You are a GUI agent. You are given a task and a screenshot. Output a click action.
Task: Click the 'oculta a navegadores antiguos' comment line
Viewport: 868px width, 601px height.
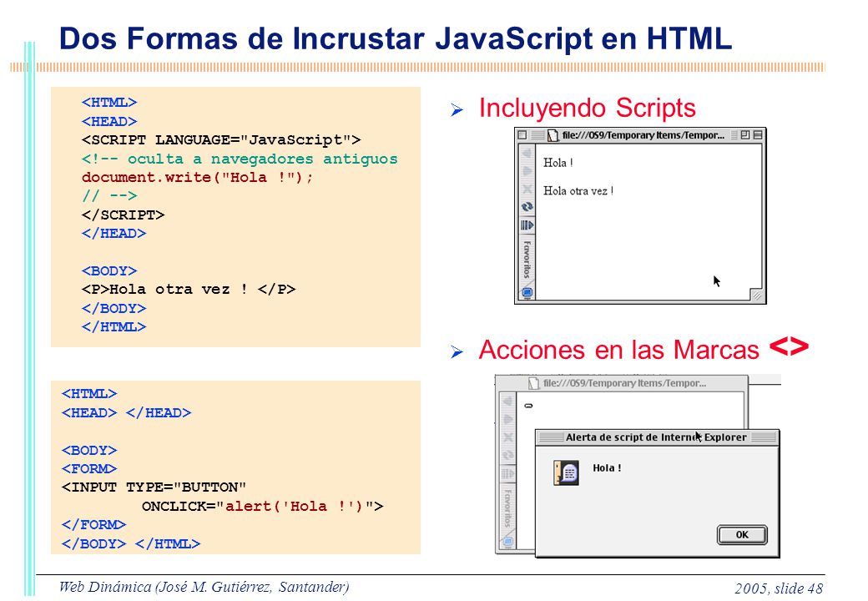(240, 159)
